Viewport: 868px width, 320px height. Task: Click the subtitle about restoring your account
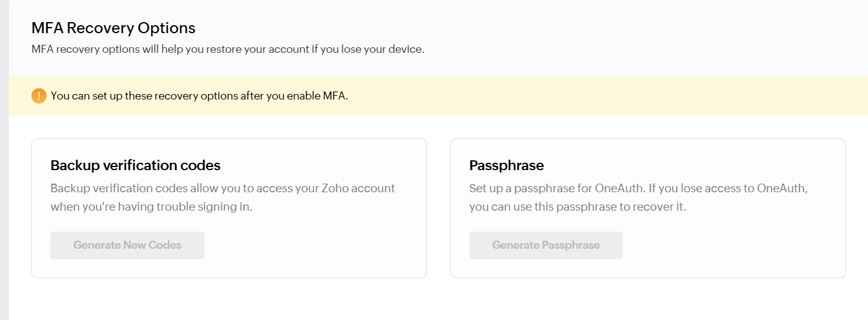tap(228, 49)
